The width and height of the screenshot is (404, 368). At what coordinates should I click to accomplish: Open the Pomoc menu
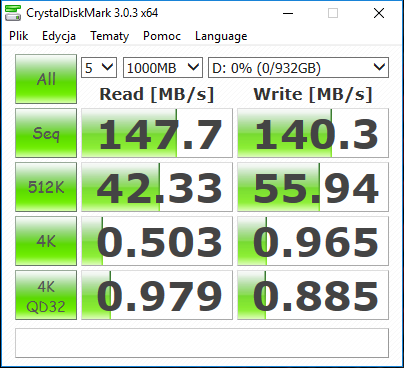tap(162, 36)
